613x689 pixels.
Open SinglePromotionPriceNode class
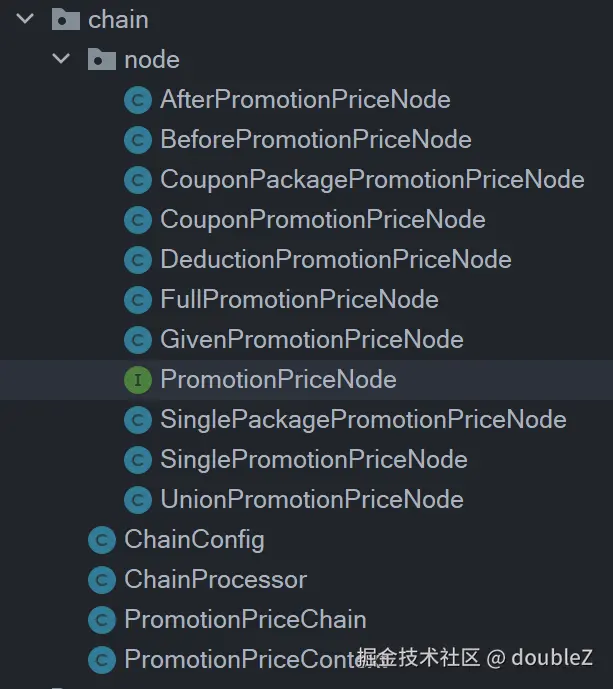pyautogui.click(x=313, y=459)
